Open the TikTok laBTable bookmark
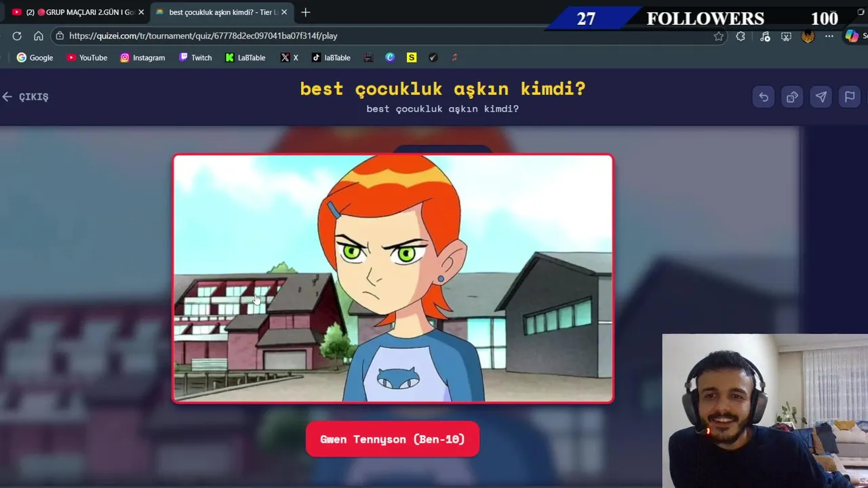The width and height of the screenshot is (868, 488). coord(331,58)
